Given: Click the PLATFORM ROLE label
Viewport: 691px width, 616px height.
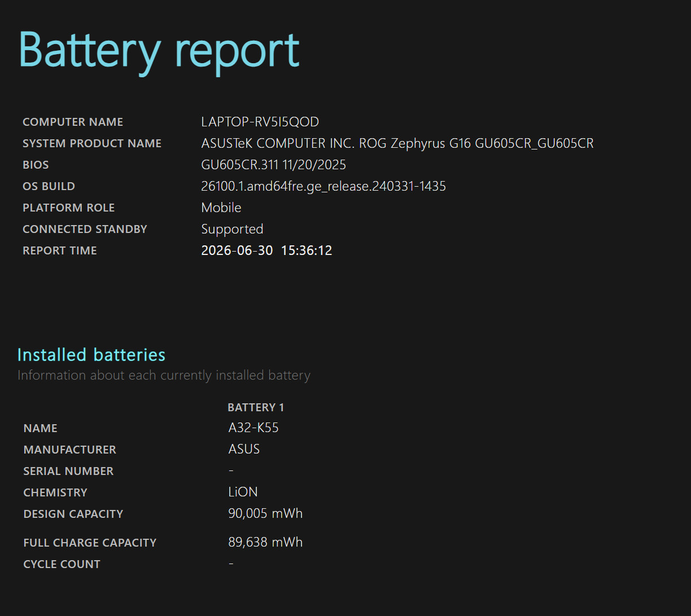Looking at the screenshot, I should point(69,208).
